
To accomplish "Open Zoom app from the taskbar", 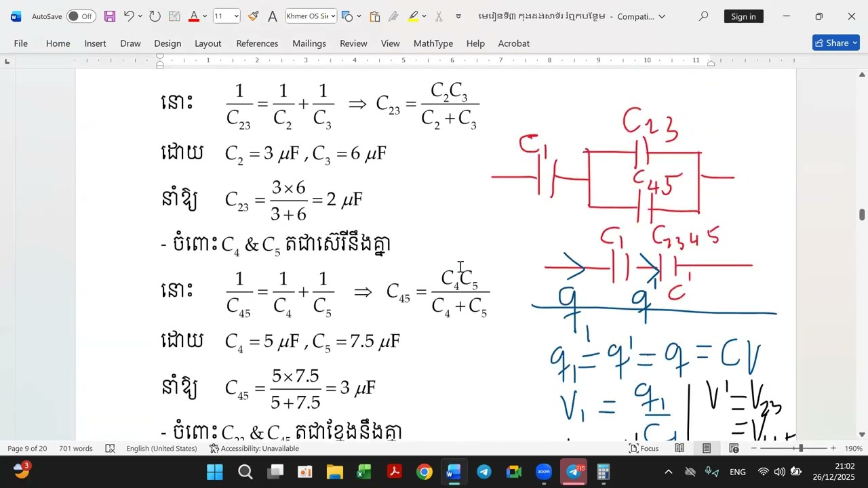I will (544, 472).
